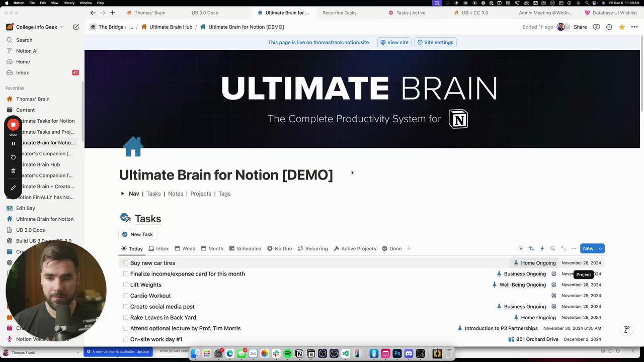
Task: Go back with the left arrow
Action: [x=93, y=13]
